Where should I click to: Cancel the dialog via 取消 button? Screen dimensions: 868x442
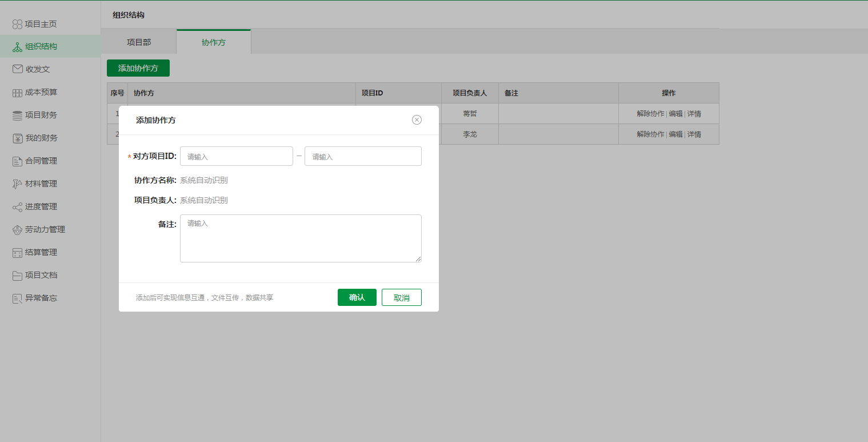(x=402, y=297)
